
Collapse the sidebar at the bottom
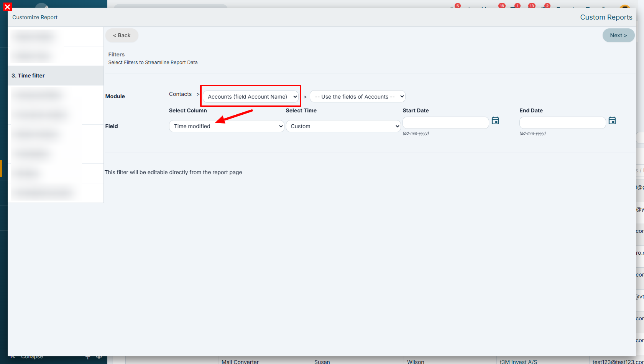[32, 357]
